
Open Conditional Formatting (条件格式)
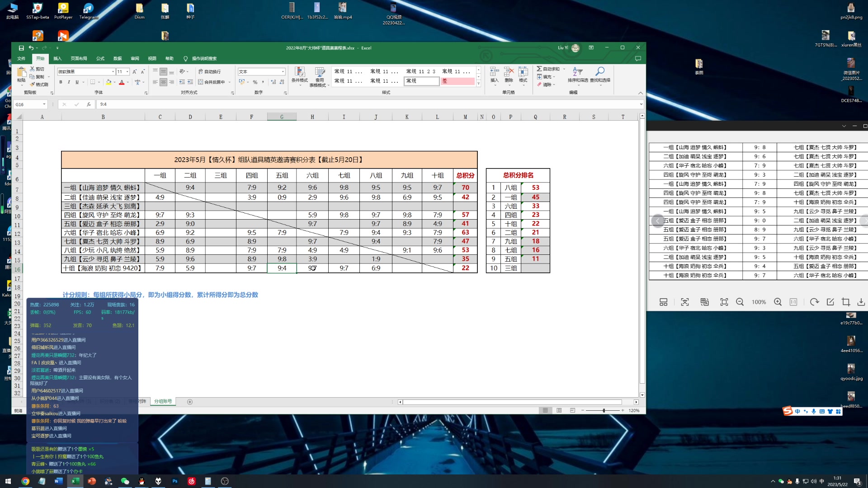click(x=299, y=77)
